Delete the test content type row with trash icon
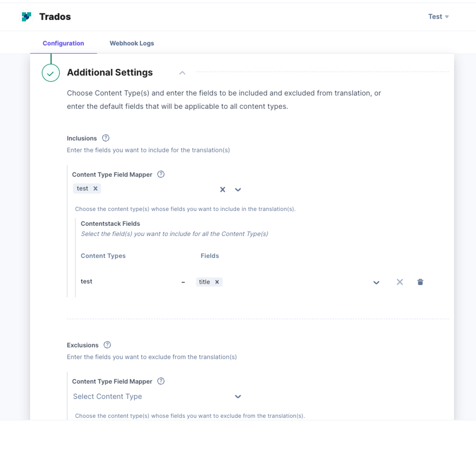Screen dimensions: 476x451 (420, 282)
